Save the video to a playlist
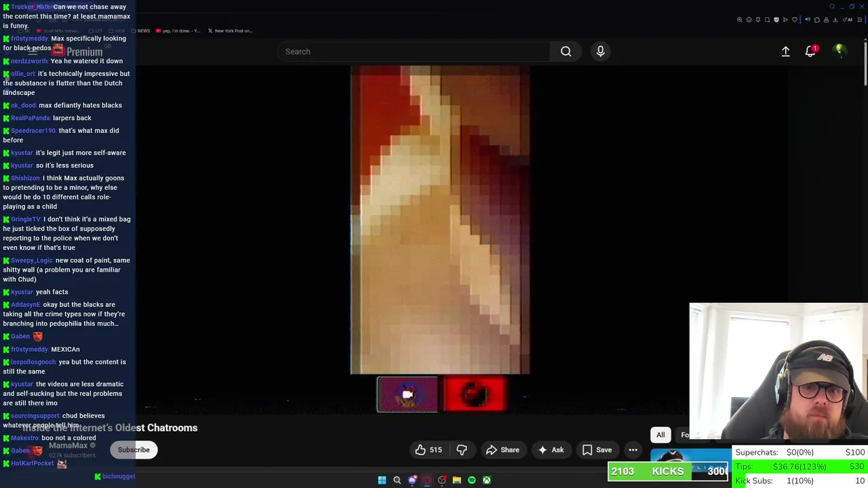The image size is (868, 488). coord(597,449)
